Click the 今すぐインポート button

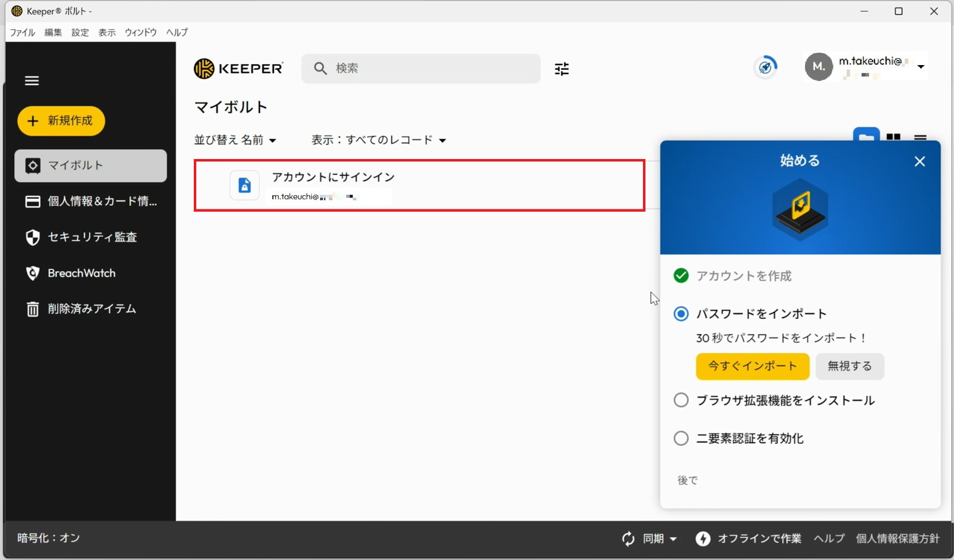click(x=752, y=366)
